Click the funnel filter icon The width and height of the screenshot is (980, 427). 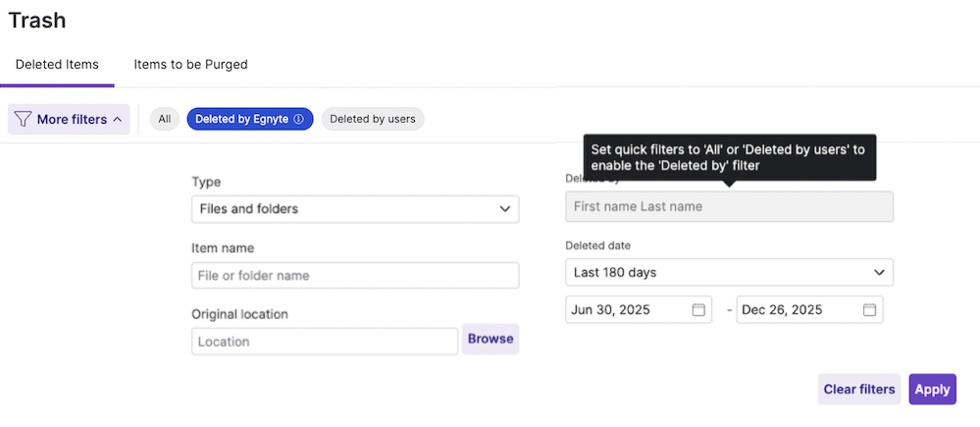[24, 120]
